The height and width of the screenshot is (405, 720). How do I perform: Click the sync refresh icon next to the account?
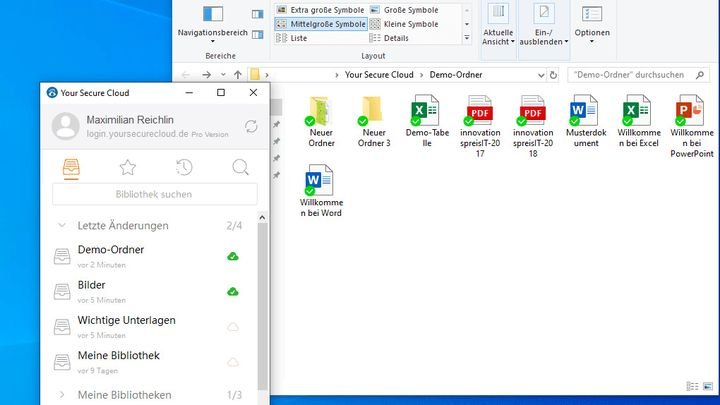click(251, 126)
